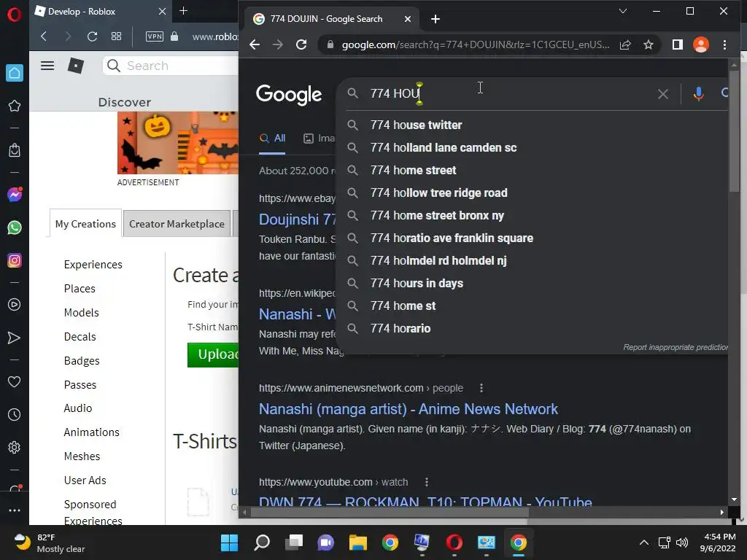Select suggestion '774 hours in days'
The height and width of the screenshot is (560, 747).
tap(532, 284)
